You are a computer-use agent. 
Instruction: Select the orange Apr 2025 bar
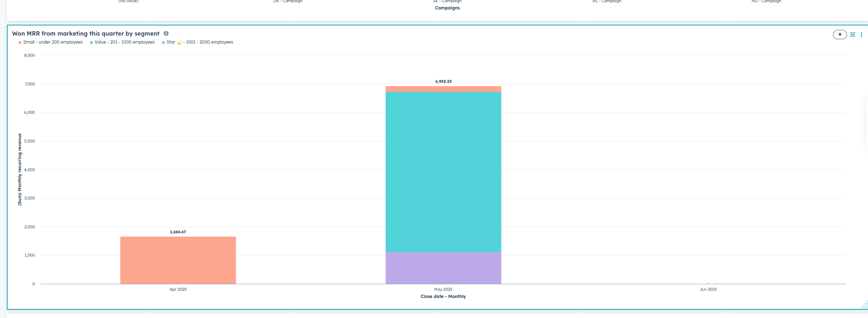(178, 260)
